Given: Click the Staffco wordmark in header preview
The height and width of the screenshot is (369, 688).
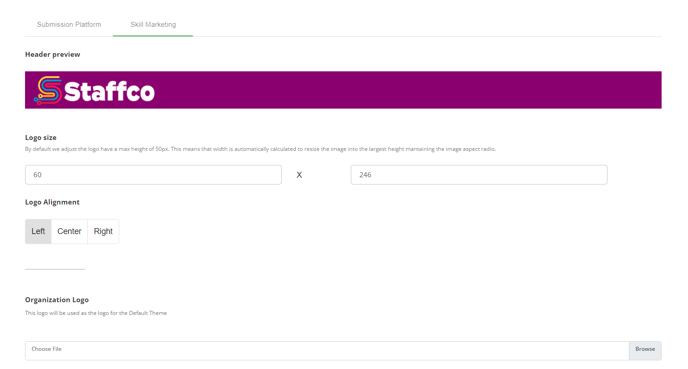Looking at the screenshot, I should coord(109,91).
